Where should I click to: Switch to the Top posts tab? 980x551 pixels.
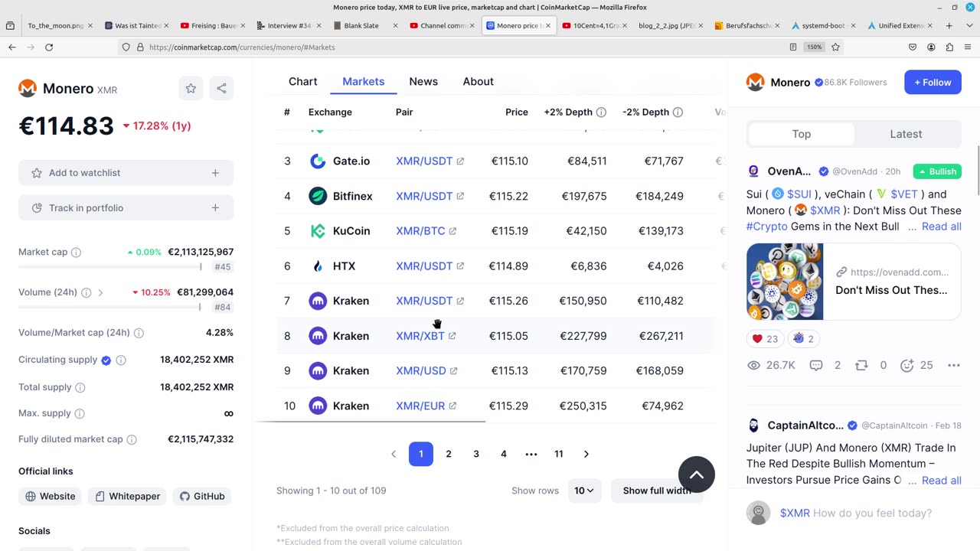click(x=802, y=134)
